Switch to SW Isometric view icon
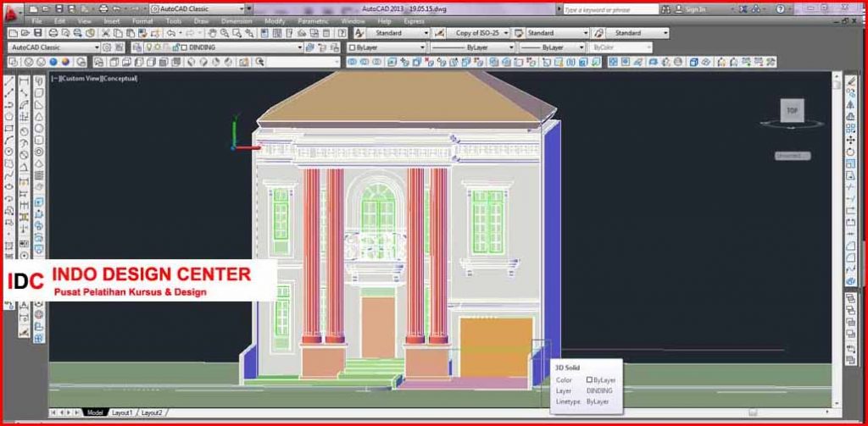The height and width of the screenshot is (426, 868). pyautogui.click(x=191, y=62)
